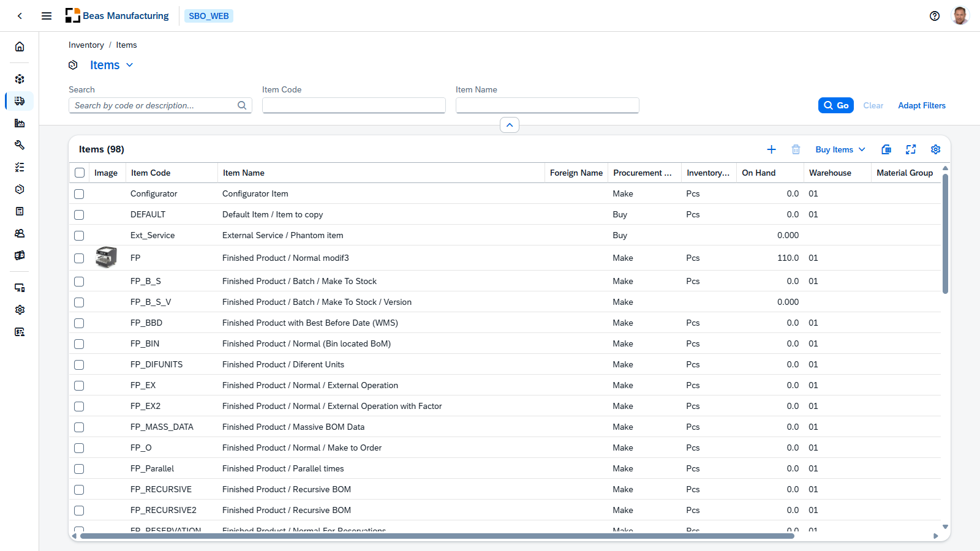Open the gear settings icon in sidebar
Screen dimensions: 980x551
20,310
